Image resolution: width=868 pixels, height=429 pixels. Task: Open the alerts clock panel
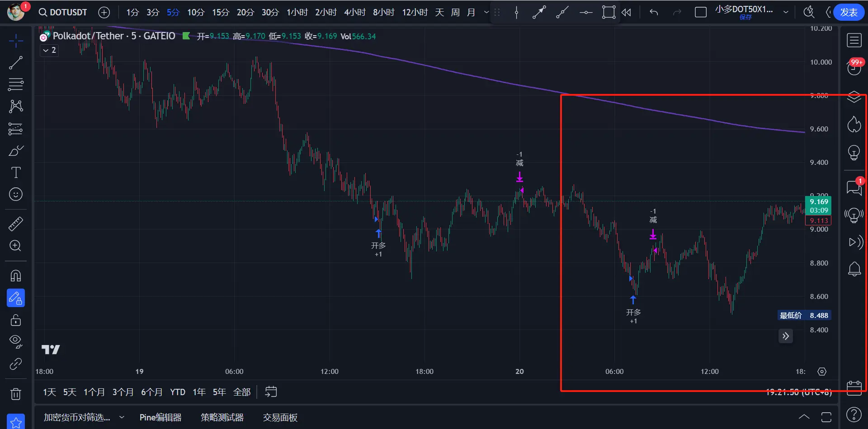[854, 67]
